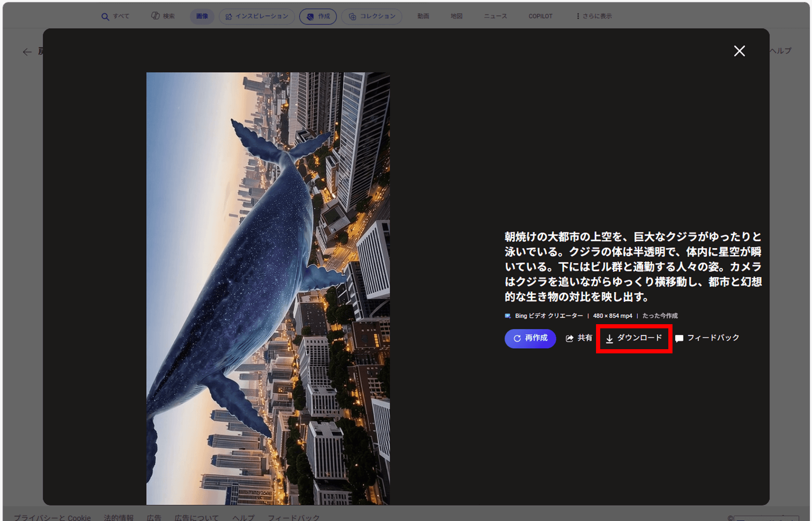Viewport: 812px width, 521px height.
Task: Open the COPILOT tab
Action: coord(540,16)
